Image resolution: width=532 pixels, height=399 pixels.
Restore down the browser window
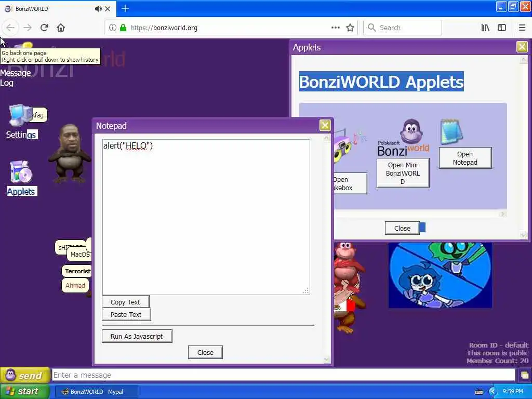pos(513,7)
